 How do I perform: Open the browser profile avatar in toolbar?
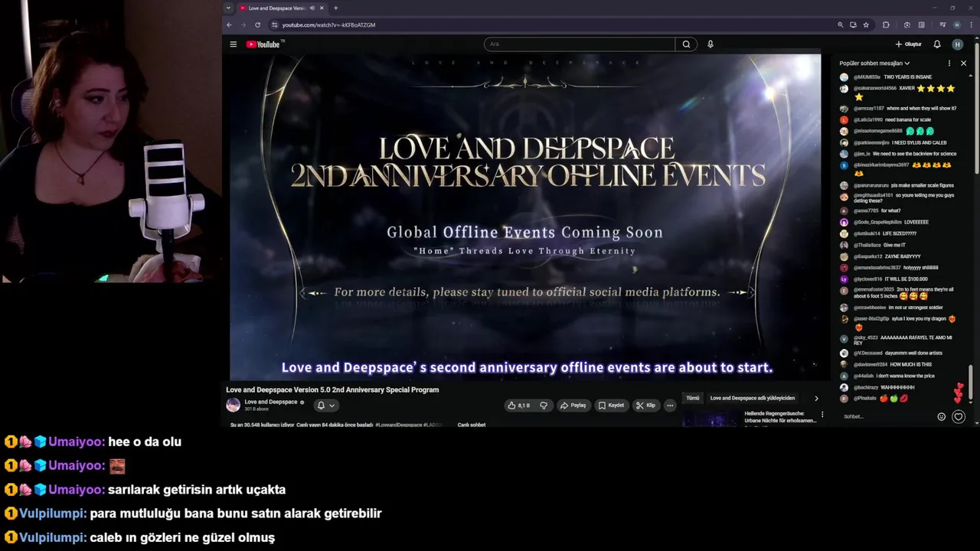957,24
